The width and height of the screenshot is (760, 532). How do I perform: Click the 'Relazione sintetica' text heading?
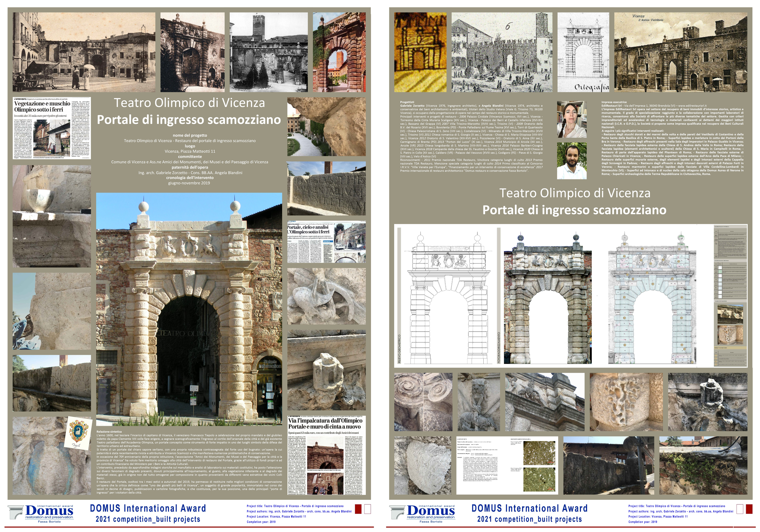click(x=109, y=432)
